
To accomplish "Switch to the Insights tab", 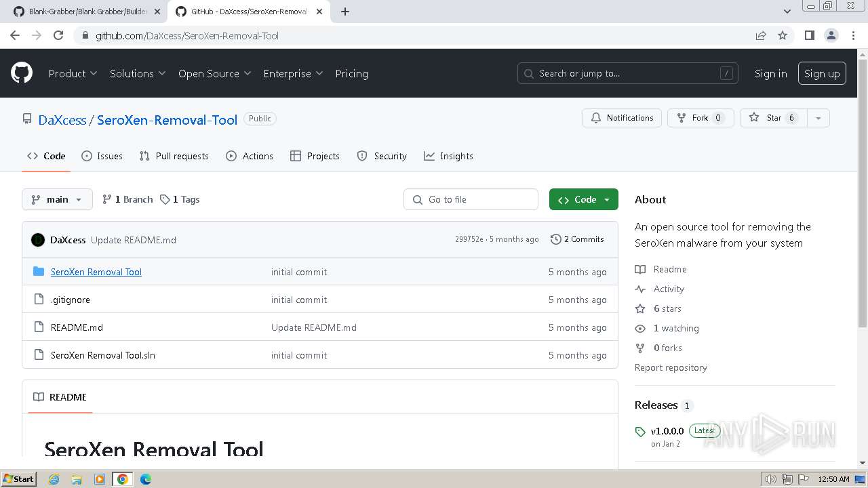I will [x=448, y=156].
